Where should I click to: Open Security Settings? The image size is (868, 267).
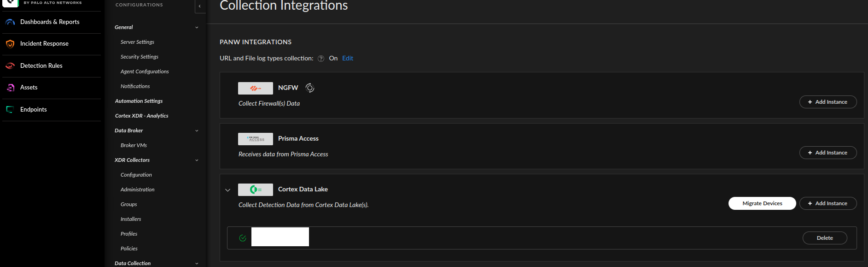pos(140,57)
